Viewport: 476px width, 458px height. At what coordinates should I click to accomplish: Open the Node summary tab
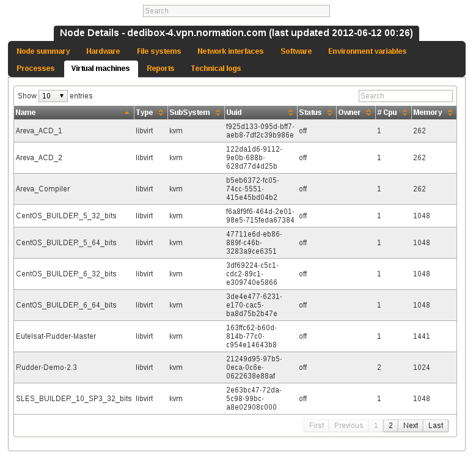pyautogui.click(x=43, y=51)
